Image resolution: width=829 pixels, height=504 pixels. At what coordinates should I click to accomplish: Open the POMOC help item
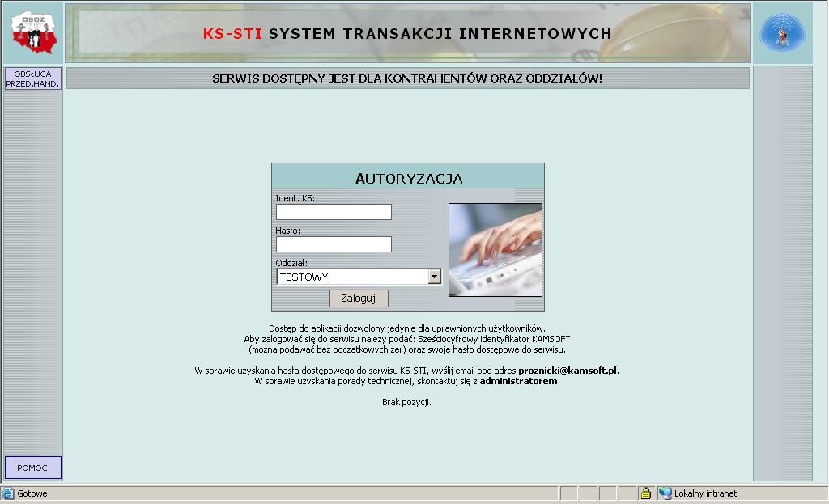[32, 468]
